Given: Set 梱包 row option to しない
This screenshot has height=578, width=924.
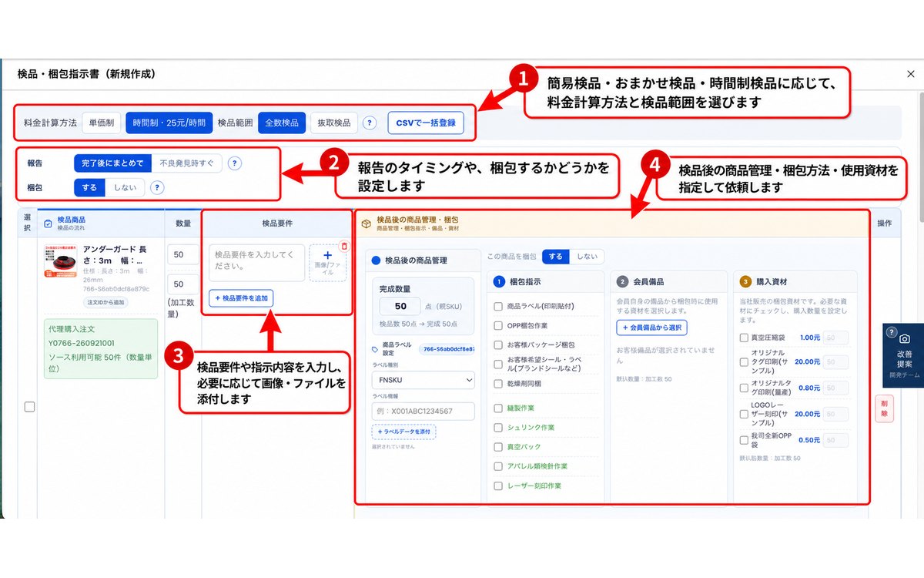Looking at the screenshot, I should 124,187.
